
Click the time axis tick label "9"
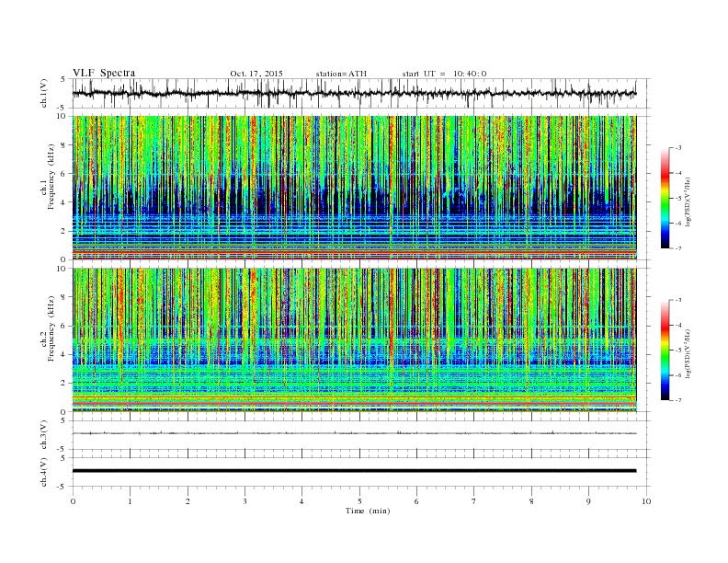[x=588, y=501]
